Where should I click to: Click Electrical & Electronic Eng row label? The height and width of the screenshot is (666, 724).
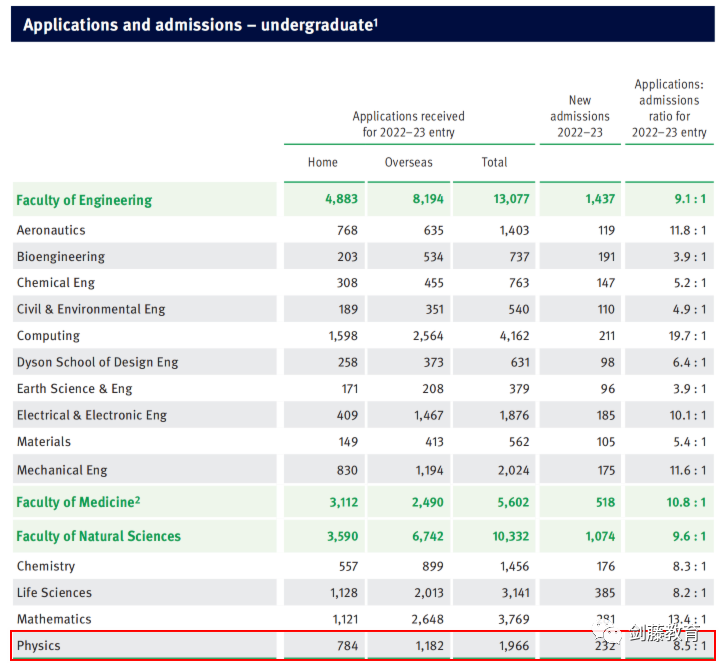click(x=91, y=415)
